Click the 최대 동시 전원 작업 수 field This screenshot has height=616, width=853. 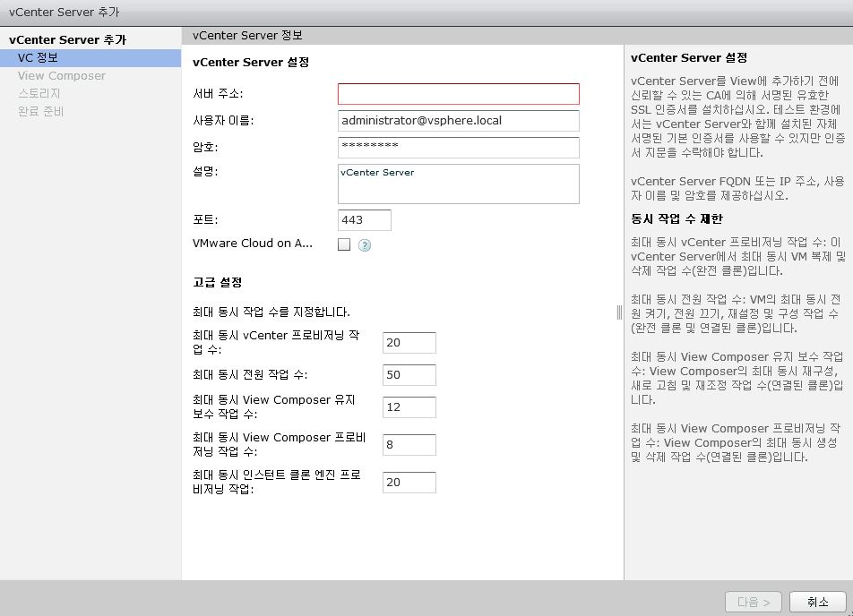pyautogui.click(x=409, y=374)
